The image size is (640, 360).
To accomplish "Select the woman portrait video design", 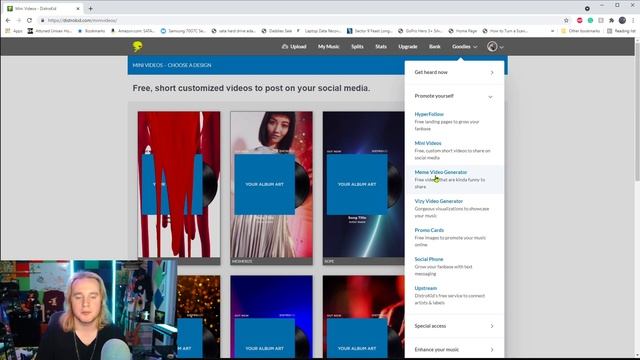I will tap(271, 188).
